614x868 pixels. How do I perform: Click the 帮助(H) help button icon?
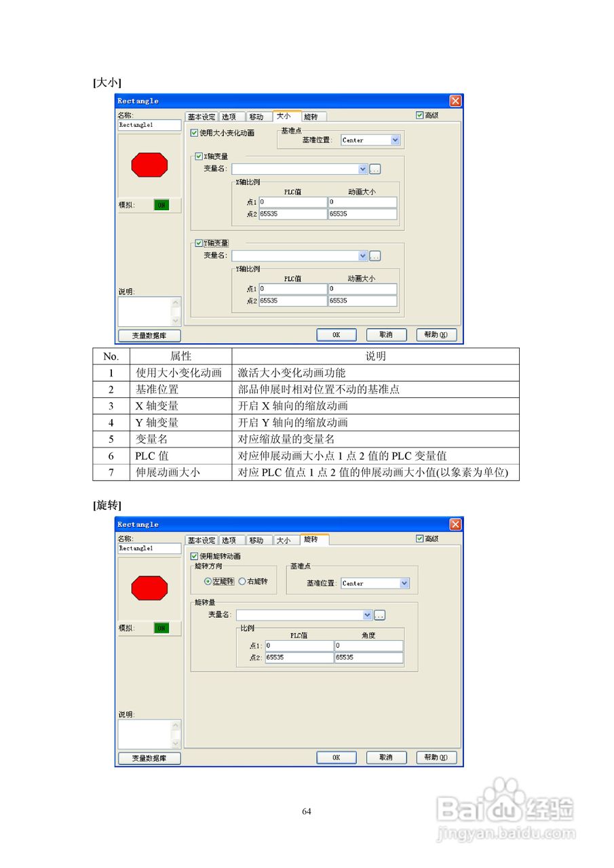click(x=436, y=334)
